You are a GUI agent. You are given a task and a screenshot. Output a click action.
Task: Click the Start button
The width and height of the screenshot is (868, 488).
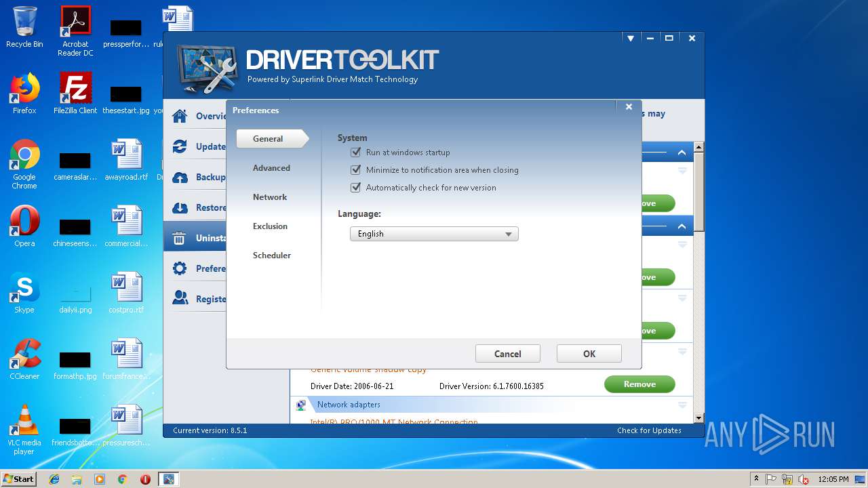pos(19,479)
